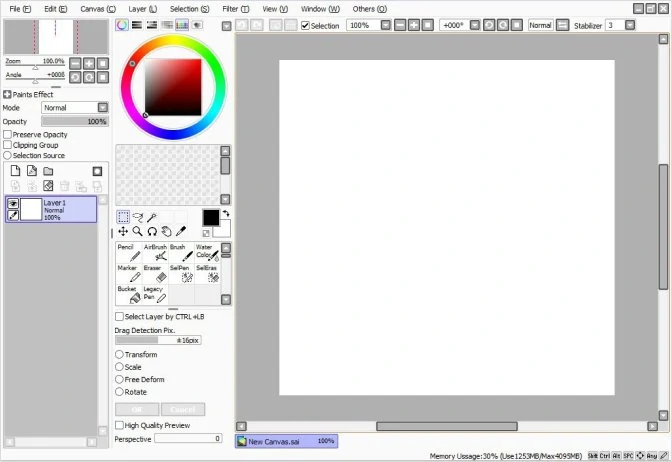Set Drag Detection Pix slider
The width and height of the screenshot is (672, 462).
(158, 340)
